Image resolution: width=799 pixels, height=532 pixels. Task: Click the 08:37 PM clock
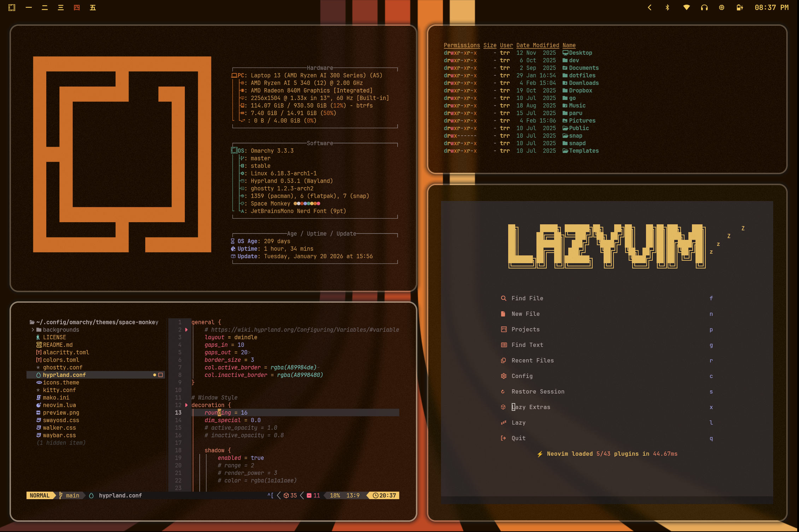tap(771, 7)
